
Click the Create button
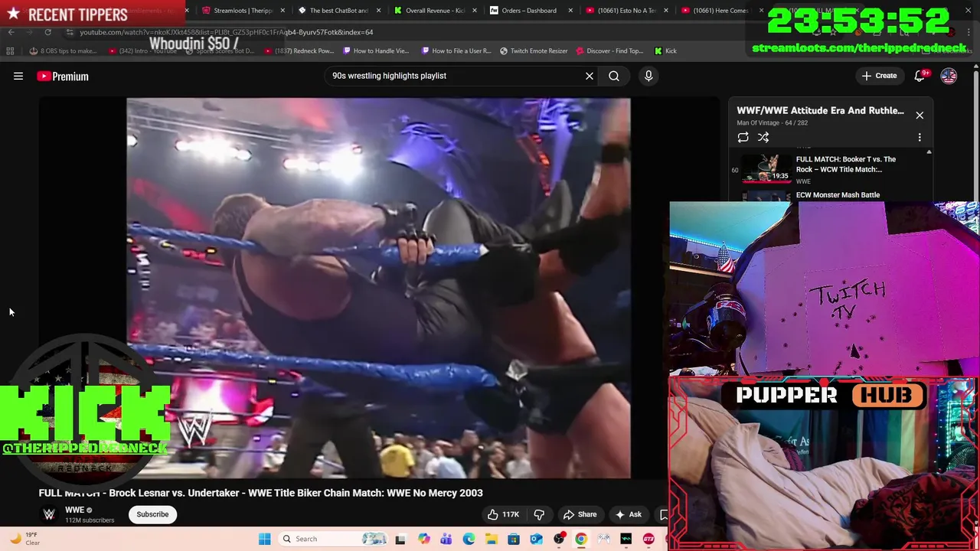click(x=879, y=76)
